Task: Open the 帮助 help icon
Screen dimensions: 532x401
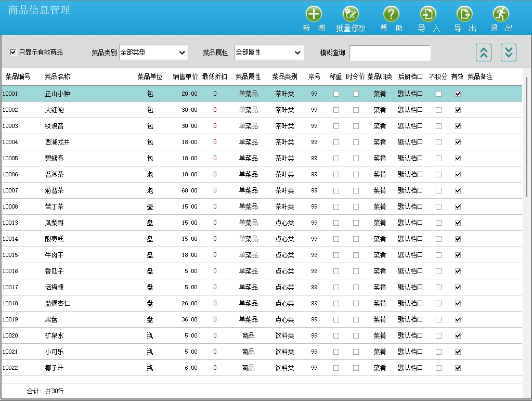Action: tap(391, 15)
